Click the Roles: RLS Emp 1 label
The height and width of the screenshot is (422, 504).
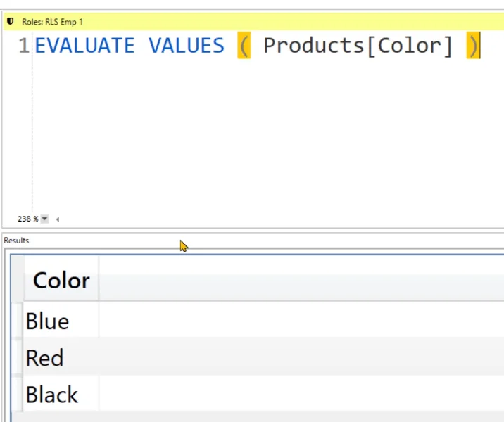coord(52,22)
